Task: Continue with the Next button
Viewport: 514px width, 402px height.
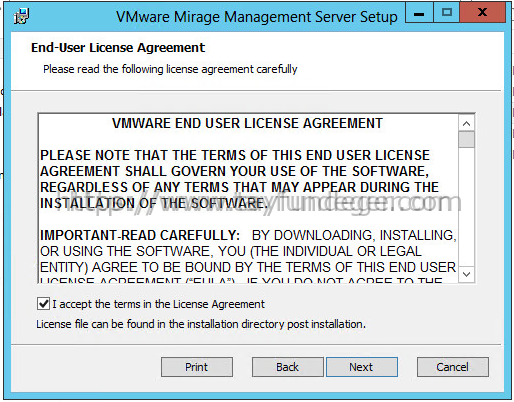Action: tap(362, 367)
